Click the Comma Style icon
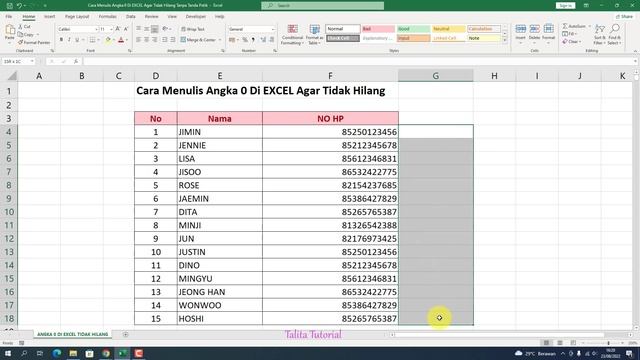The height and width of the screenshot is (360, 640). 253,40
